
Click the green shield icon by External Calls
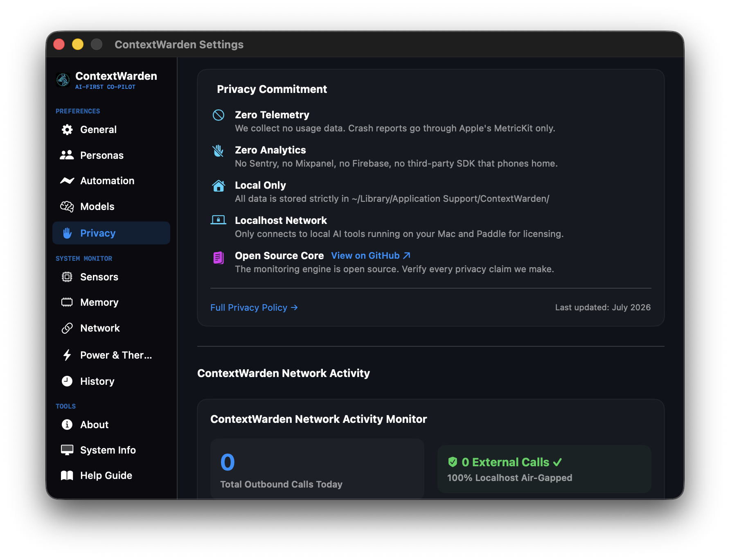coord(453,462)
